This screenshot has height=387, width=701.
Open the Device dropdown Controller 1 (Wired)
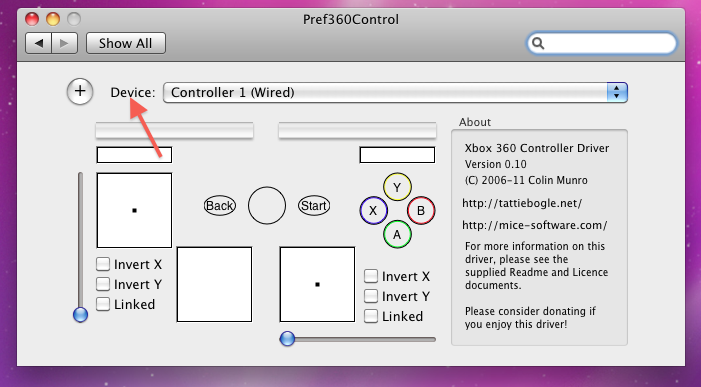coord(395,93)
